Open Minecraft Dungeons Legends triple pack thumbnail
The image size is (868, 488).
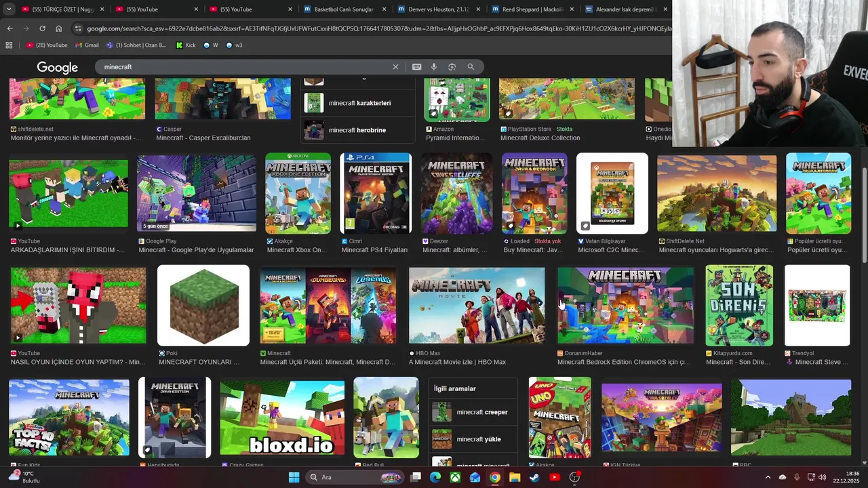(x=328, y=306)
